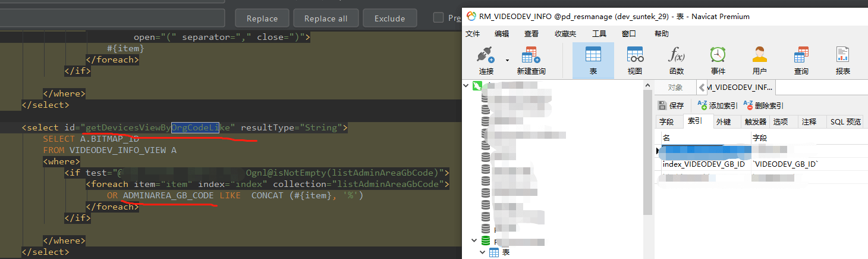Open the 窗口 menu in Navicat
This screenshot has height=259, width=868.
629,34
